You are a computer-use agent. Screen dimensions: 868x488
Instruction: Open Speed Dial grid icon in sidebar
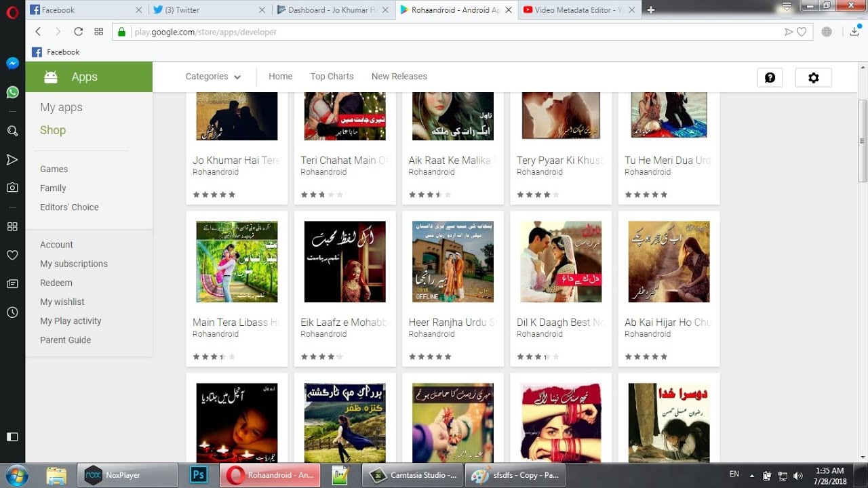pos(12,226)
